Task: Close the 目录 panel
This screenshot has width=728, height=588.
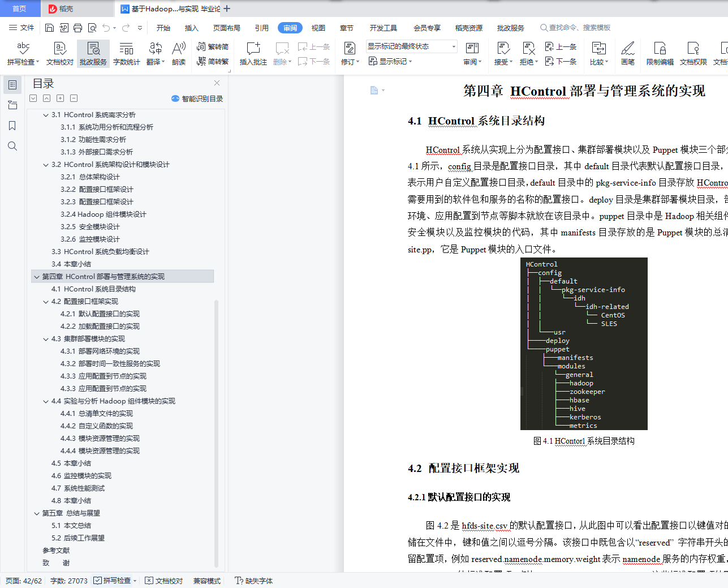Action: tap(217, 83)
